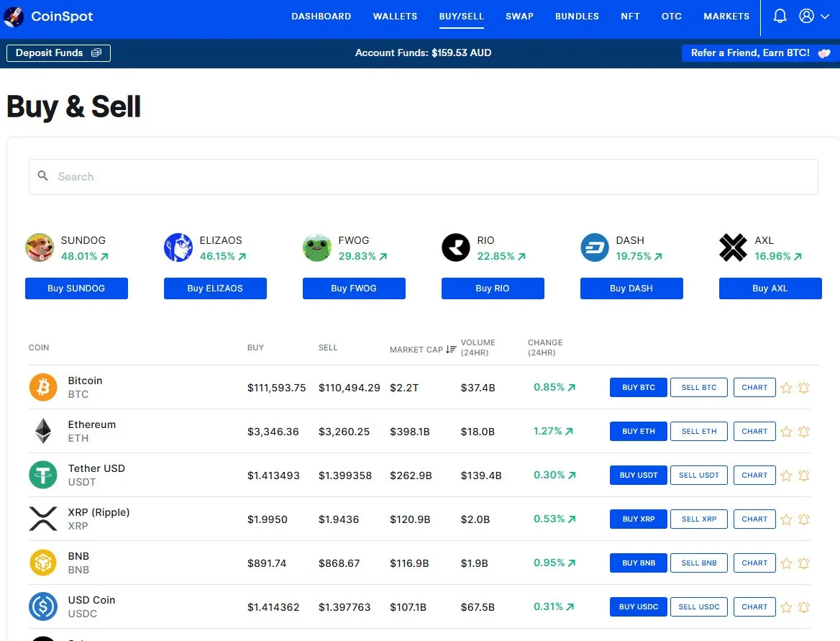Sort by Market Cap column

(423, 350)
